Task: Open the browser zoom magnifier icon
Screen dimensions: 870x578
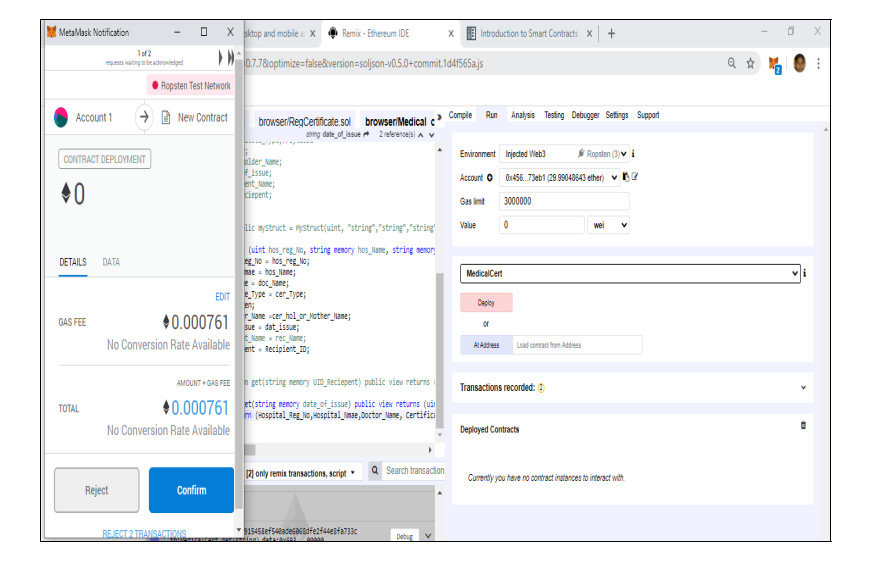Action: coord(731,63)
